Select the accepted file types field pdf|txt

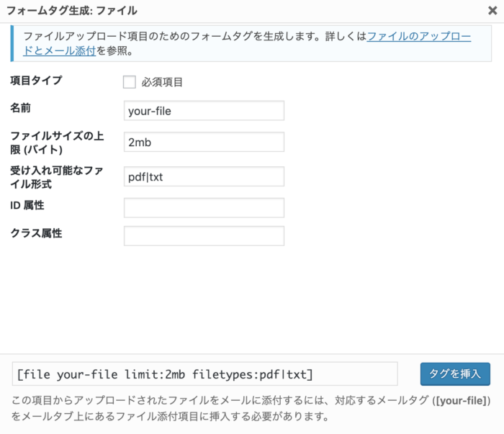pyautogui.click(x=204, y=176)
